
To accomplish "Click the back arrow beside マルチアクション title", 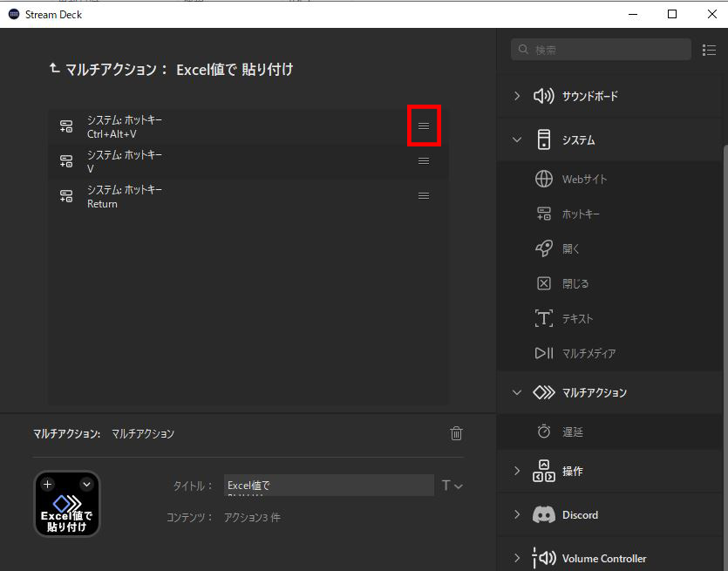I will [54, 69].
